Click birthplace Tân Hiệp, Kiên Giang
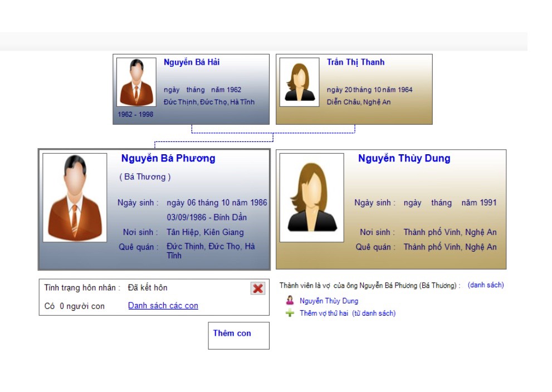Screen dimensions: 552x392 click(x=205, y=232)
